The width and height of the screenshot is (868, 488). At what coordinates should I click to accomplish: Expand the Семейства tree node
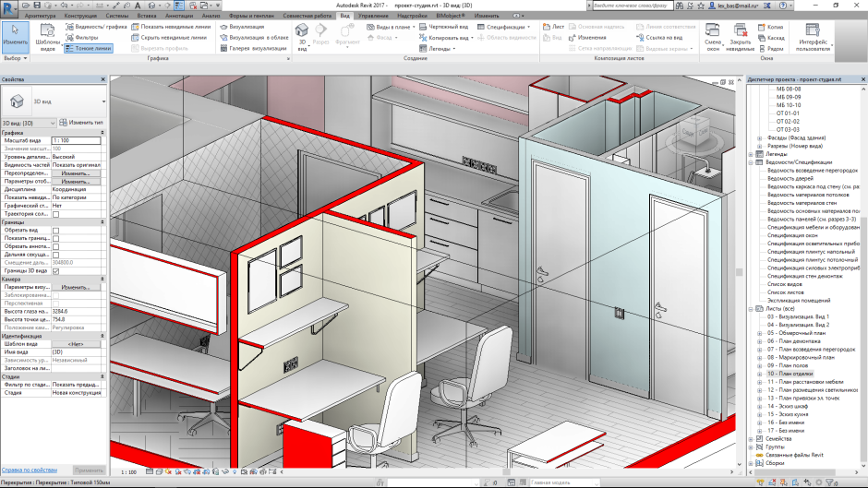click(751, 438)
